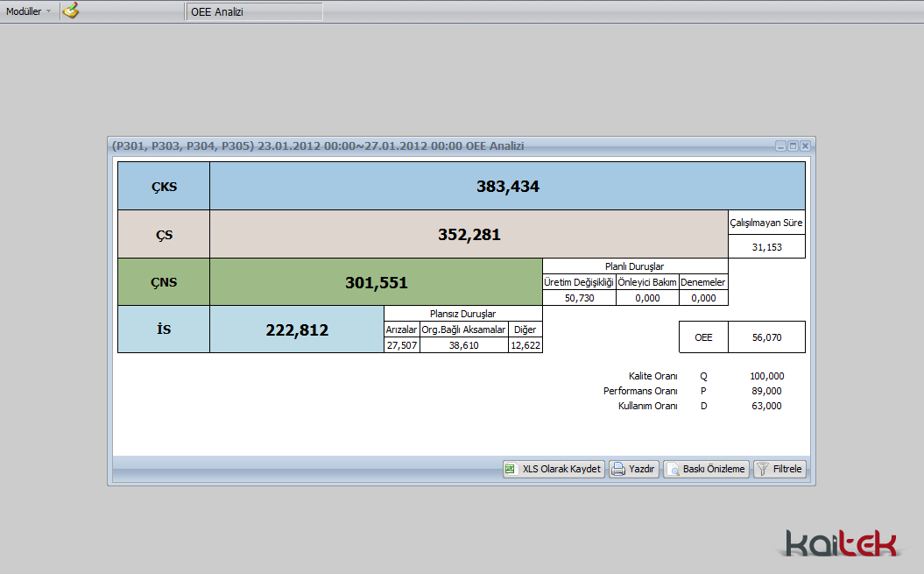
Task: Click the ÇS value 352,281 cell
Action: [469, 234]
